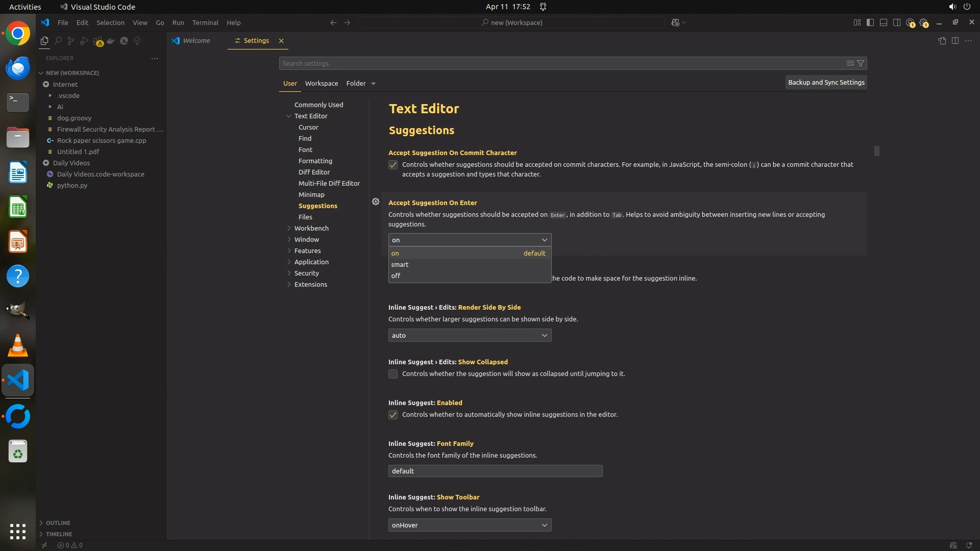Image resolution: width=980 pixels, height=551 pixels.
Task: Uncheck Accept Suggestion On Commit Character checkbox
Action: pos(393,165)
